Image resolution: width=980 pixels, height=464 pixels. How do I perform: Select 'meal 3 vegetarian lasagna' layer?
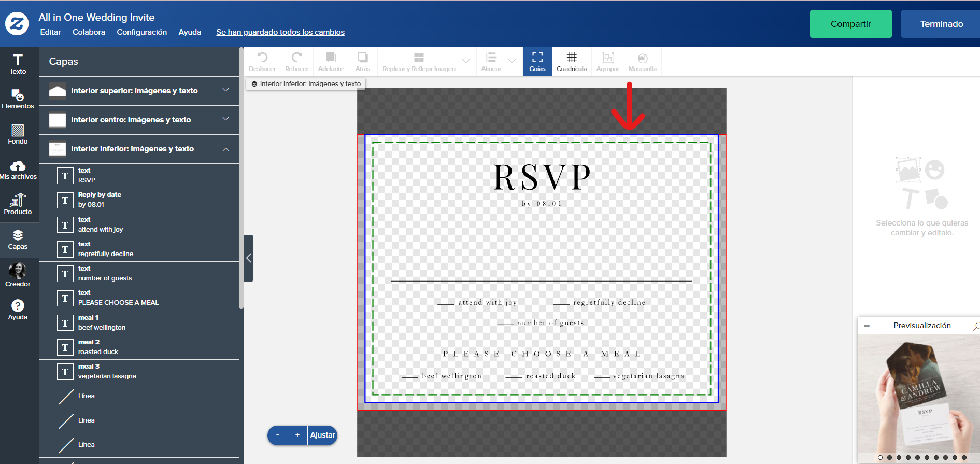point(139,372)
